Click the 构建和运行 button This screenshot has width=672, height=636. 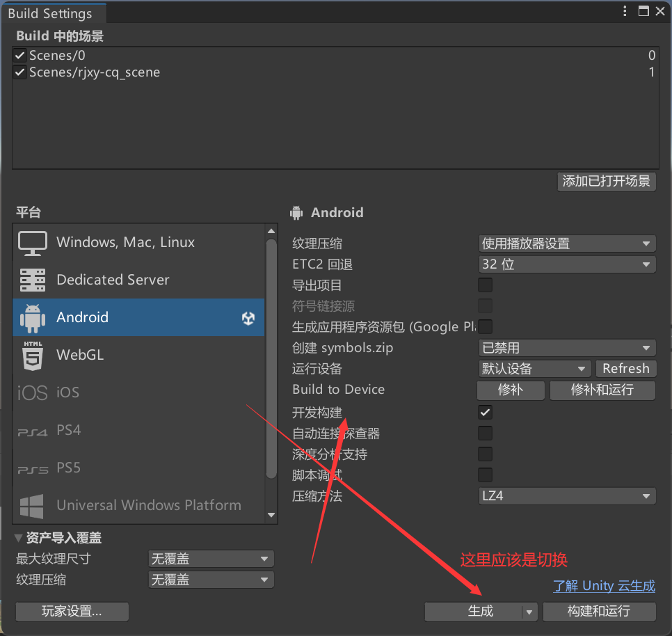(599, 612)
